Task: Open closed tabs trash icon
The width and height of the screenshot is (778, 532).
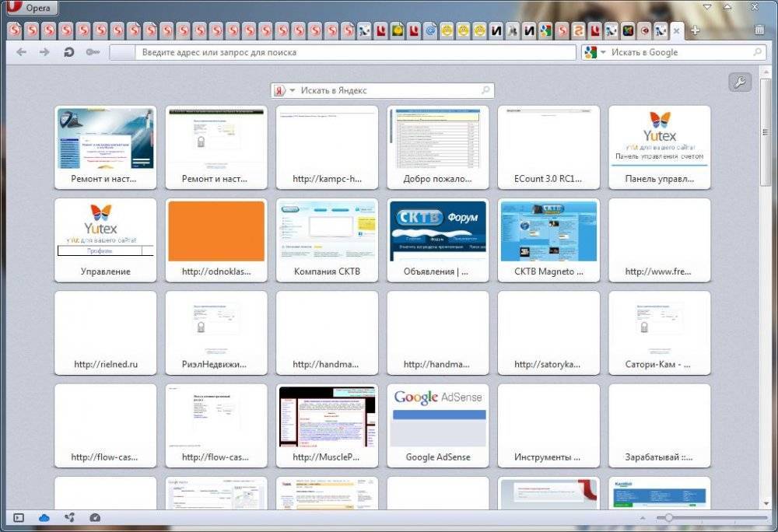Action: (759, 30)
